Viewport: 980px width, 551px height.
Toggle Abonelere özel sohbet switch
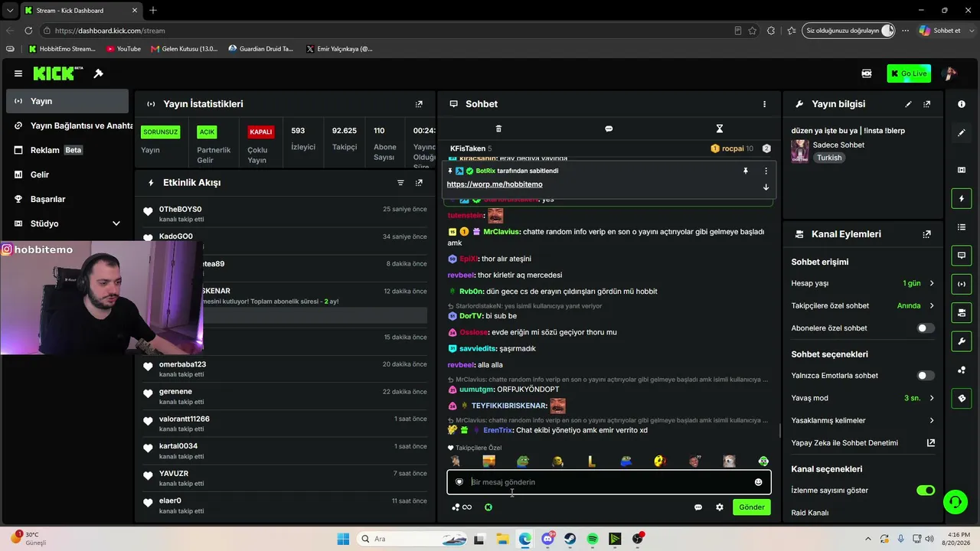tap(926, 328)
